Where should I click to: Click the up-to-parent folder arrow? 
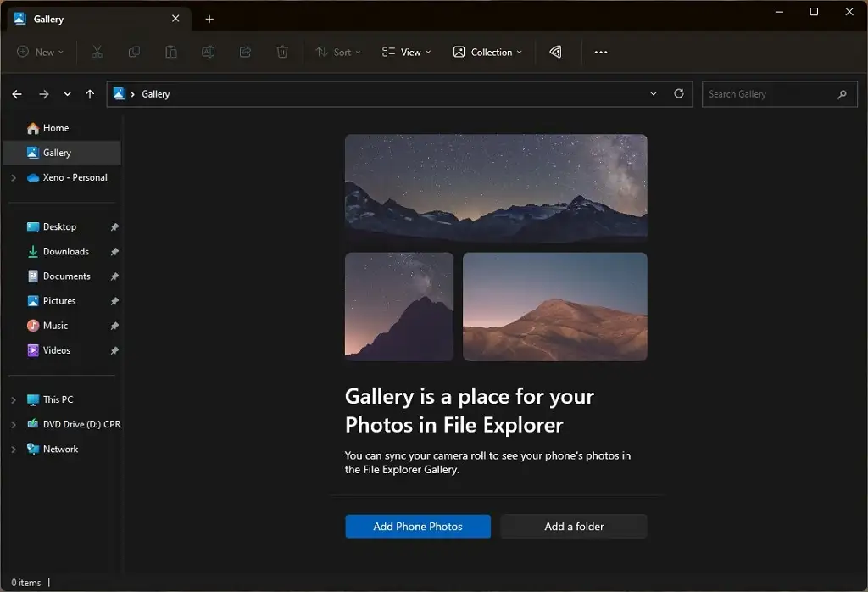click(90, 94)
